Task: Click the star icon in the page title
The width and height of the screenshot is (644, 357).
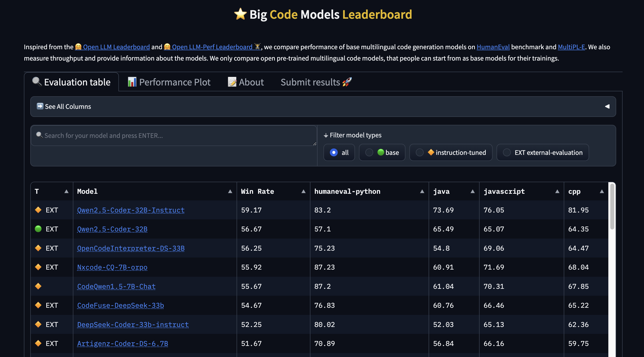Action: pos(240,15)
